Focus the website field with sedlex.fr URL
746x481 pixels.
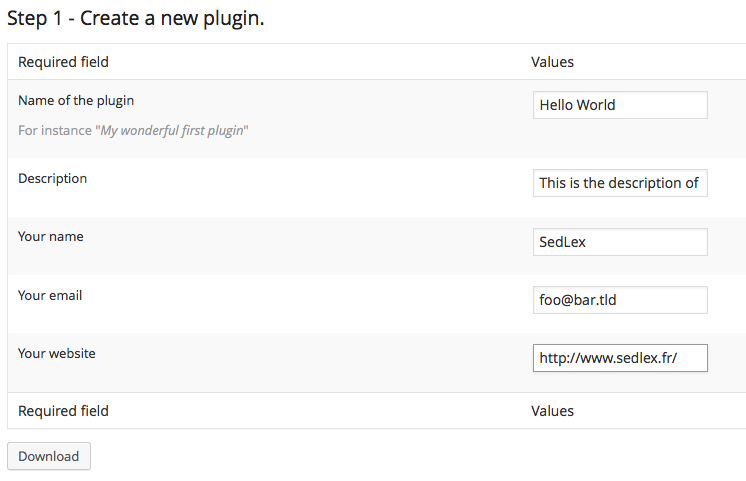coord(620,358)
